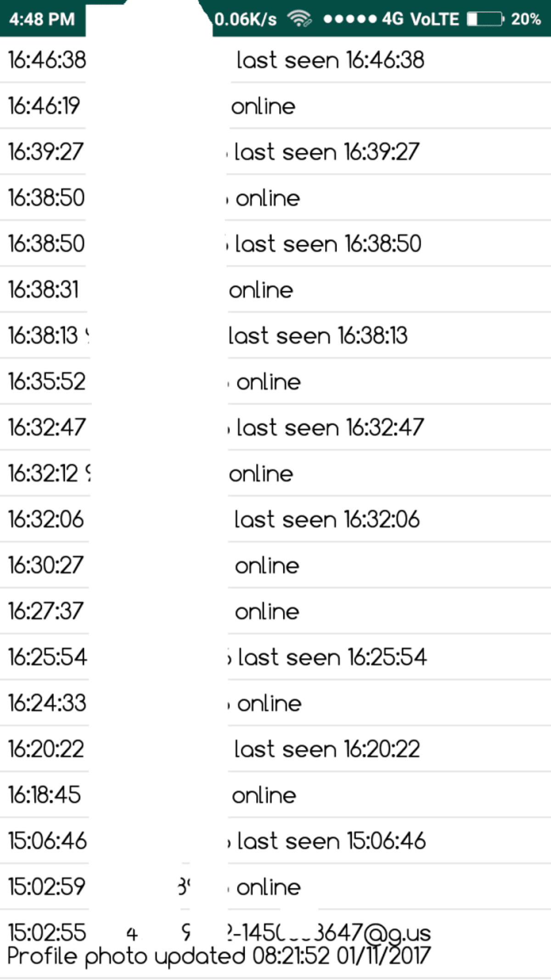The height and width of the screenshot is (980, 551).
Task: Select the 16:18:45 online row
Action: [x=264, y=795]
